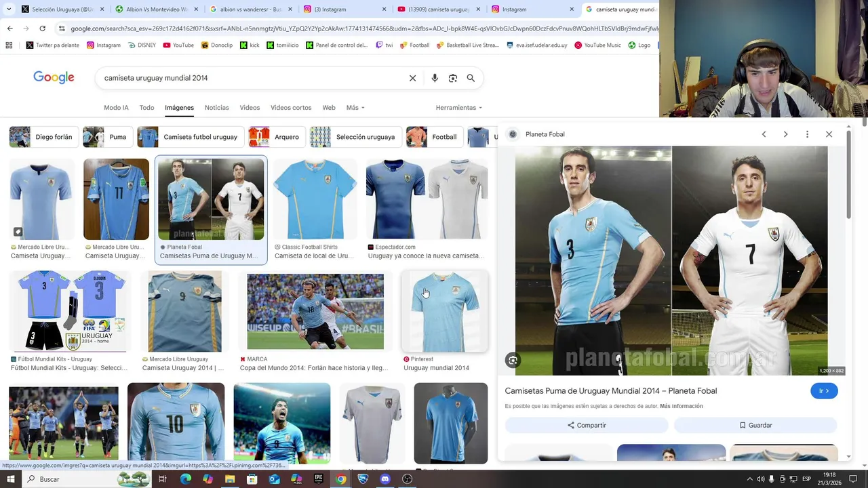Open the eva.isef.udelar.edu.uy bookmark

coord(536,45)
